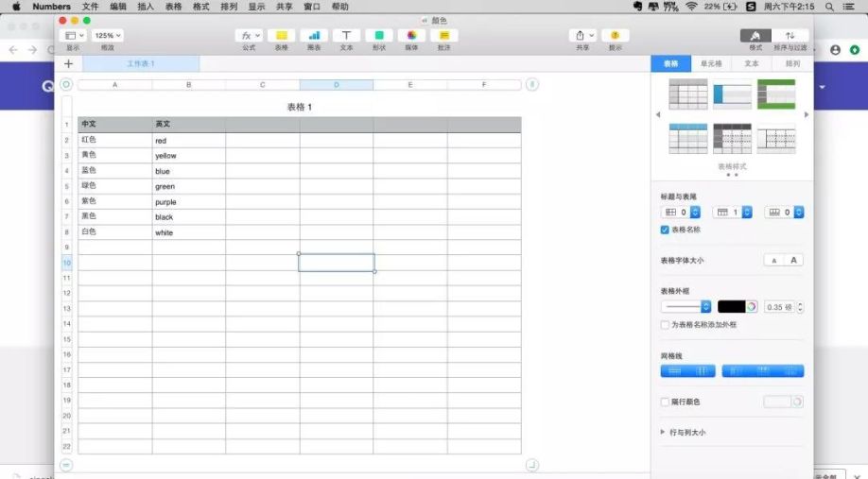Click the 0.35 磅 outline width field
Viewport: 868px width, 479px height.
click(x=780, y=307)
